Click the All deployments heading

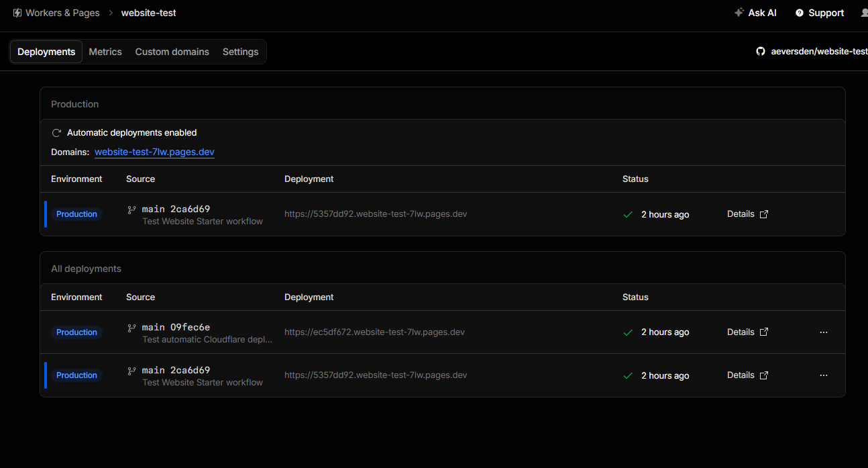86,269
